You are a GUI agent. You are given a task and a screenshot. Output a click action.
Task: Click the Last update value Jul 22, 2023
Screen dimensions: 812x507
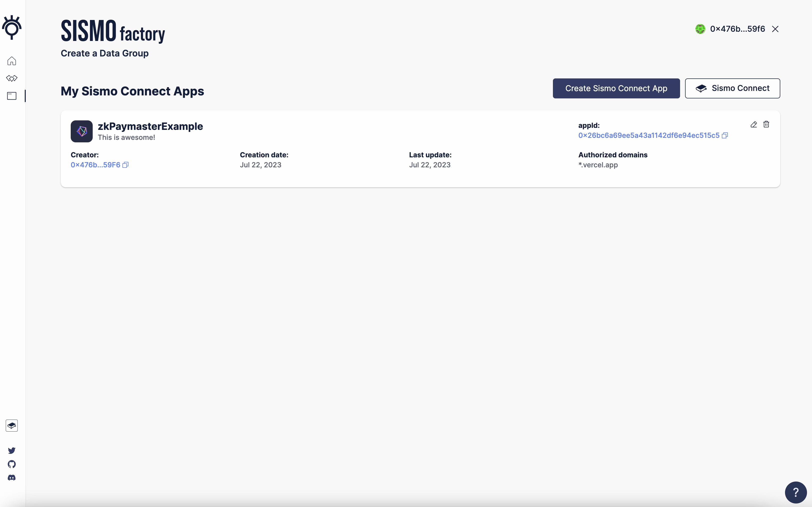(x=430, y=165)
